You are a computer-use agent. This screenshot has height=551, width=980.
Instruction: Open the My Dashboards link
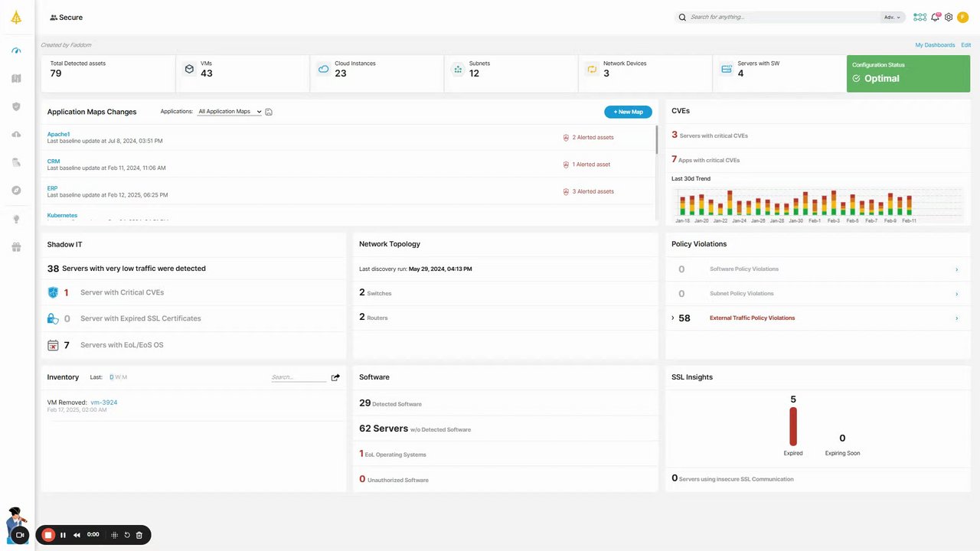(935, 45)
